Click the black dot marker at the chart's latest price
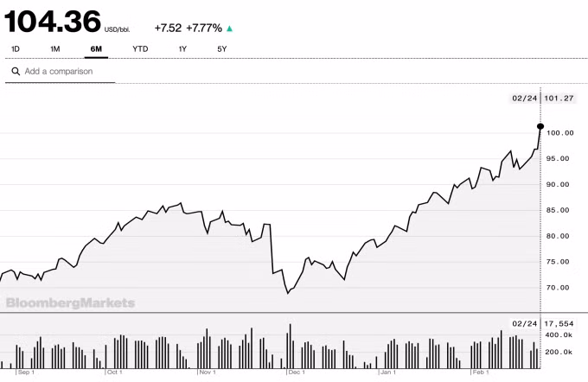Image resolution: width=588 pixels, height=382 pixels. (540, 126)
